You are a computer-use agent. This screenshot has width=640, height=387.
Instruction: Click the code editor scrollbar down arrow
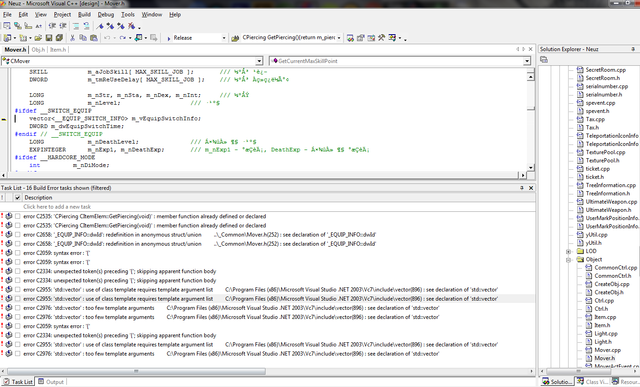coord(531,167)
